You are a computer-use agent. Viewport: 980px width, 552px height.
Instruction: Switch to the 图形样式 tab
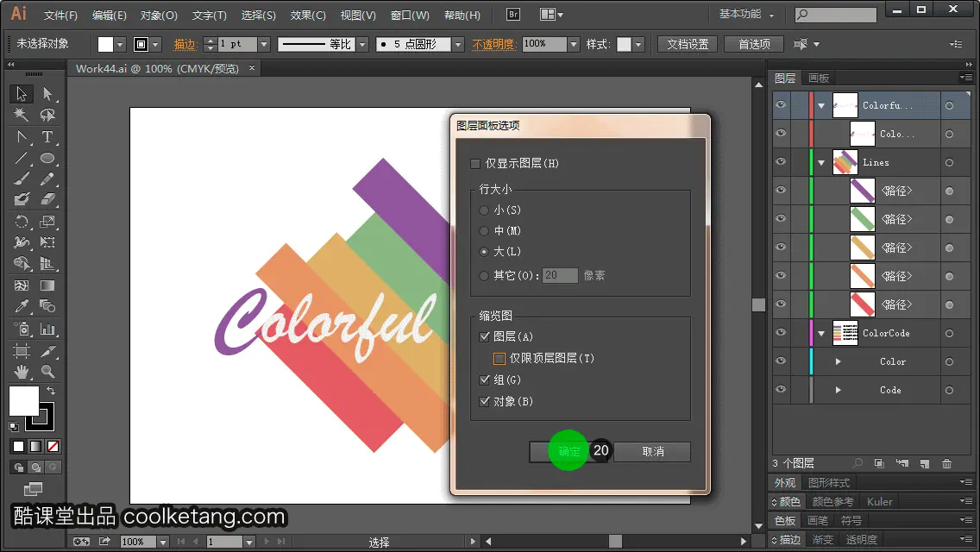(829, 483)
